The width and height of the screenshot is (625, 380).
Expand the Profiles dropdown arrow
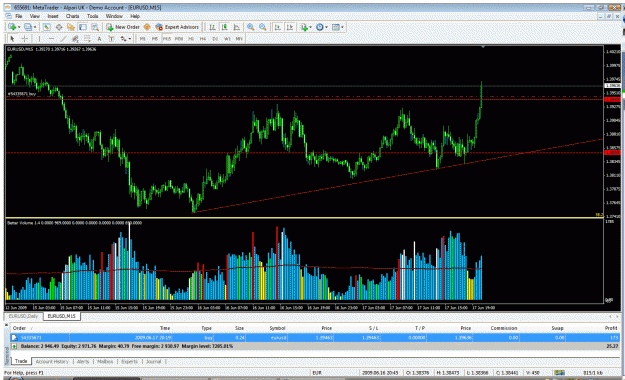click(35, 27)
